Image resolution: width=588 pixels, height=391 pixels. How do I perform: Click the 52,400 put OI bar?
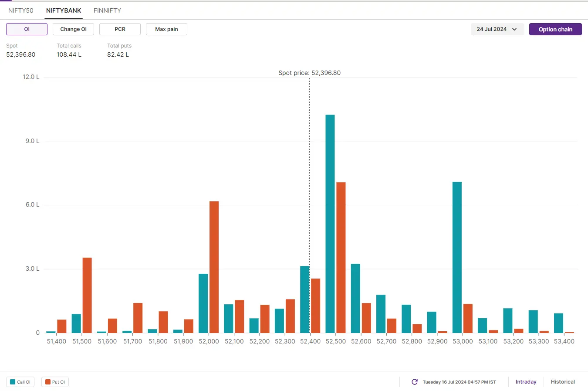(315, 306)
